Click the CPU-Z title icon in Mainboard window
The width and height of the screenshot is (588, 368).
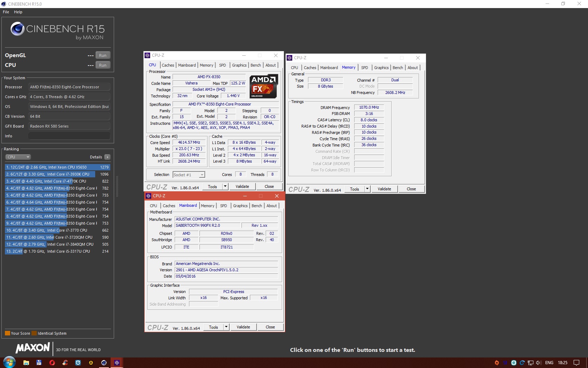tap(148, 196)
